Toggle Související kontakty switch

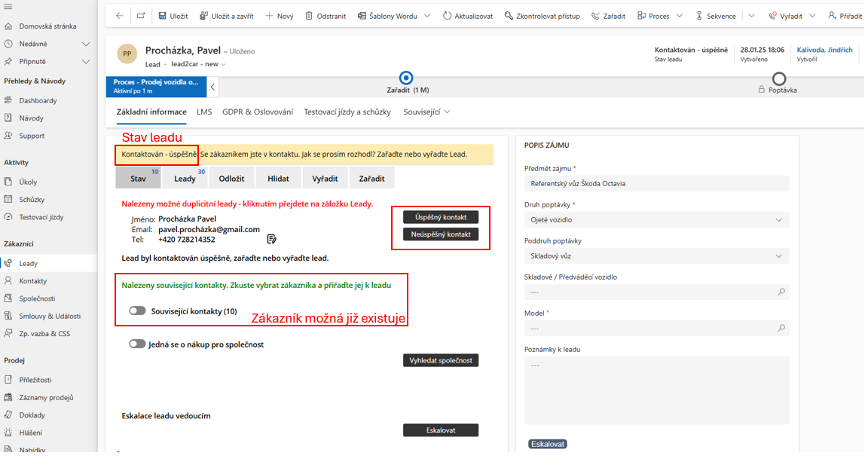point(137,311)
